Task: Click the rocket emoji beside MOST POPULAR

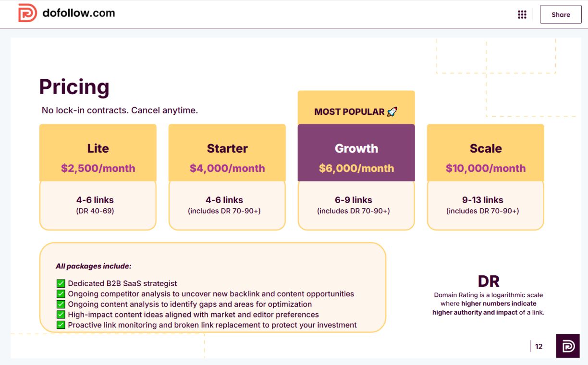Action: coord(392,111)
